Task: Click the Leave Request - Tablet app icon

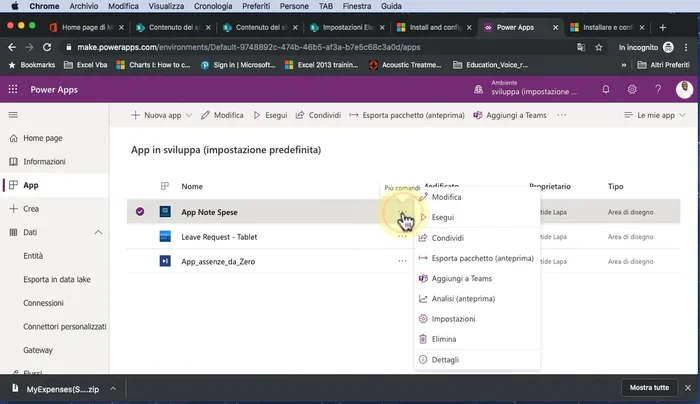Action: 165,237
